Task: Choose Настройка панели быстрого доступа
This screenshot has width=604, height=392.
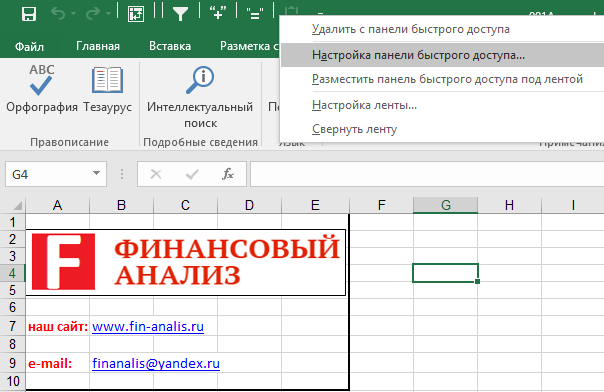Action: [442, 55]
